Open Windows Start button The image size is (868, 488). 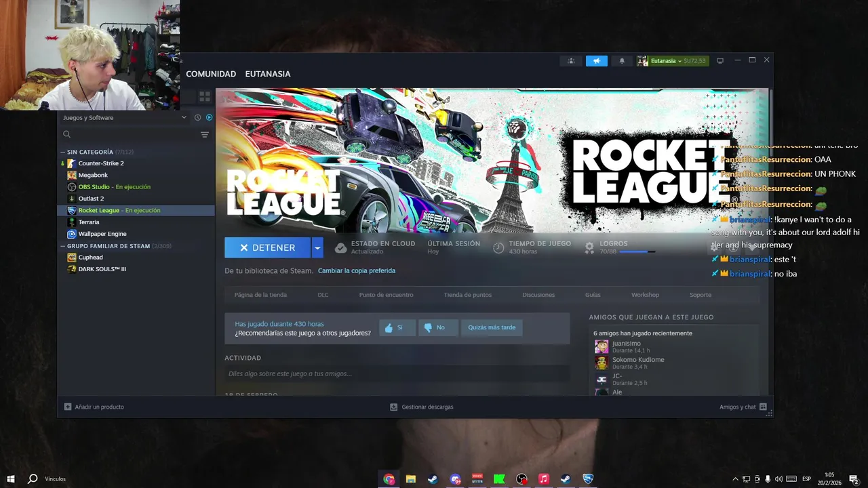pos(11,479)
